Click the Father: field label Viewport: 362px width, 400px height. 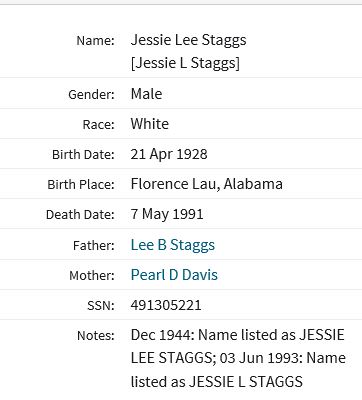[x=94, y=246]
